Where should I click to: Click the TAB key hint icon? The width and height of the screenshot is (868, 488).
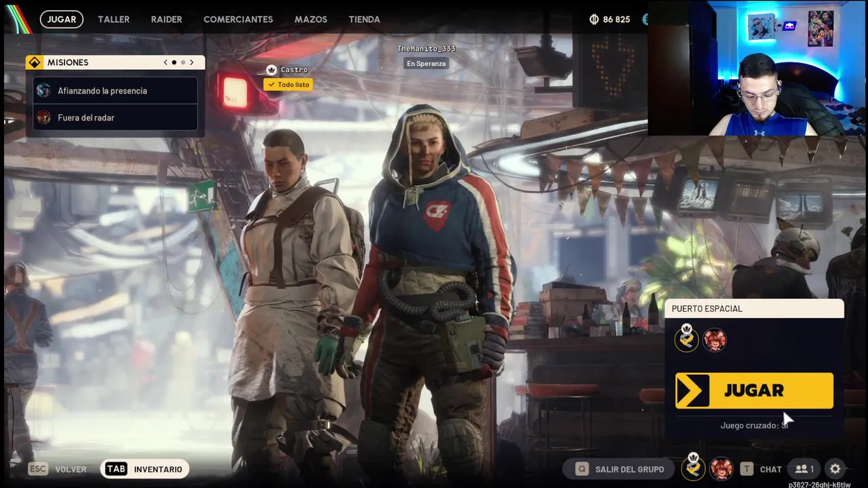click(x=116, y=469)
